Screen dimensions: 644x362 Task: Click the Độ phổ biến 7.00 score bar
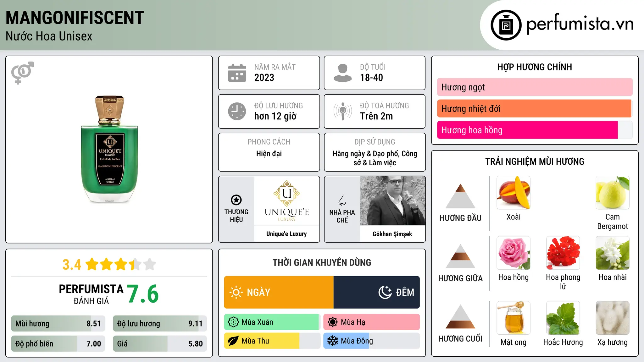58,343
